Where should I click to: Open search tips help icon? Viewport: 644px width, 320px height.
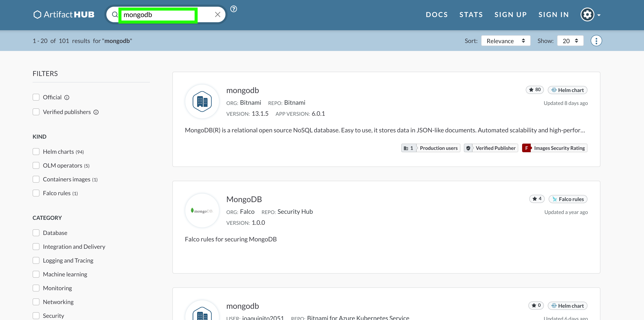pos(233,9)
